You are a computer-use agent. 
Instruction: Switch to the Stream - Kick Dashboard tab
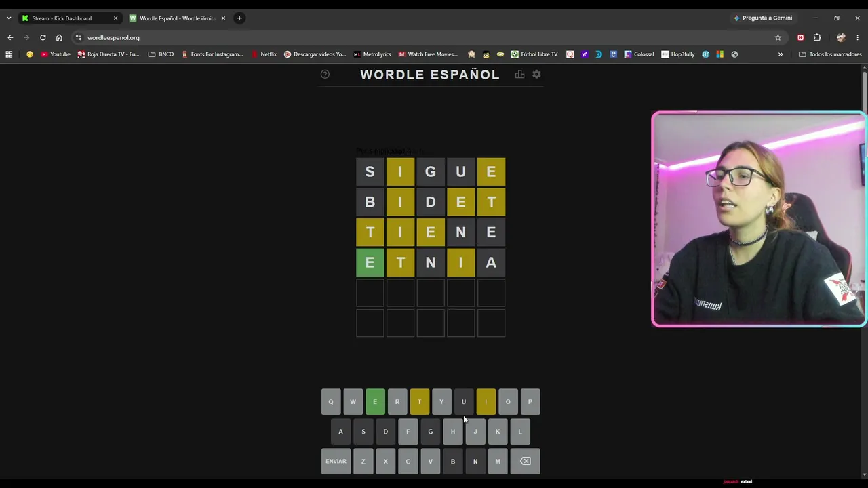[70, 18]
